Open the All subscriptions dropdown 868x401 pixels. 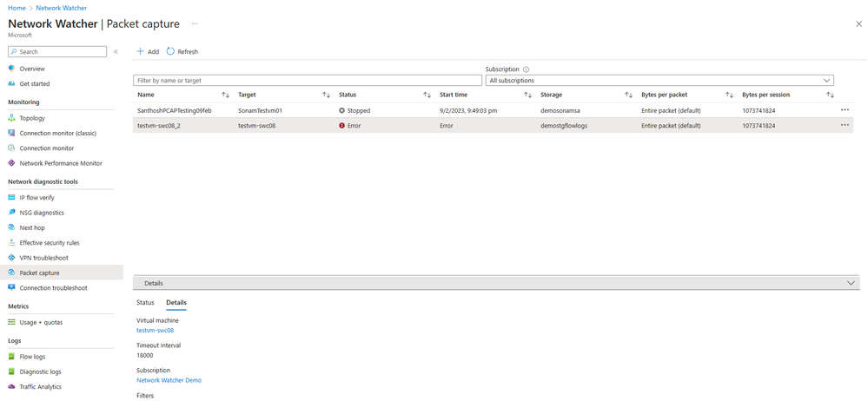659,80
